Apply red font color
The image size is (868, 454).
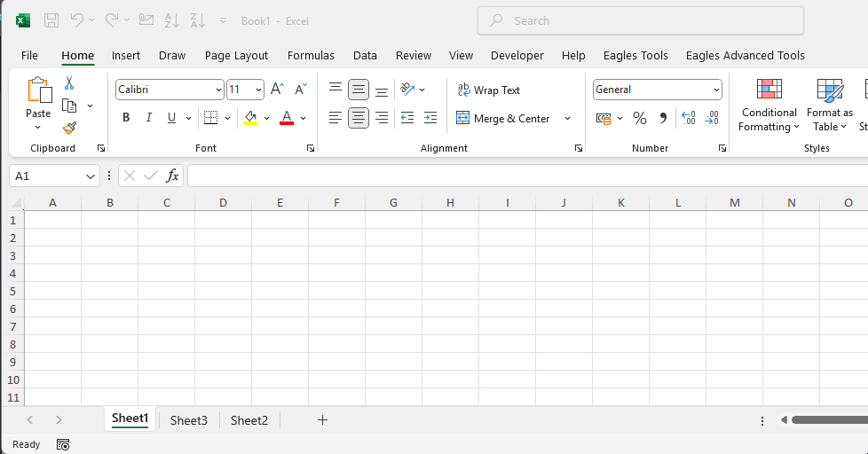click(x=286, y=118)
